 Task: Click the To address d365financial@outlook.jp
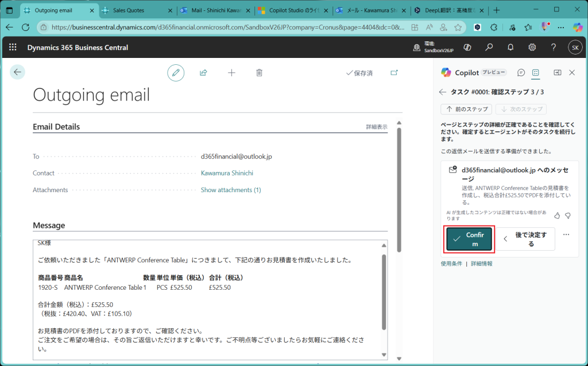pos(236,157)
